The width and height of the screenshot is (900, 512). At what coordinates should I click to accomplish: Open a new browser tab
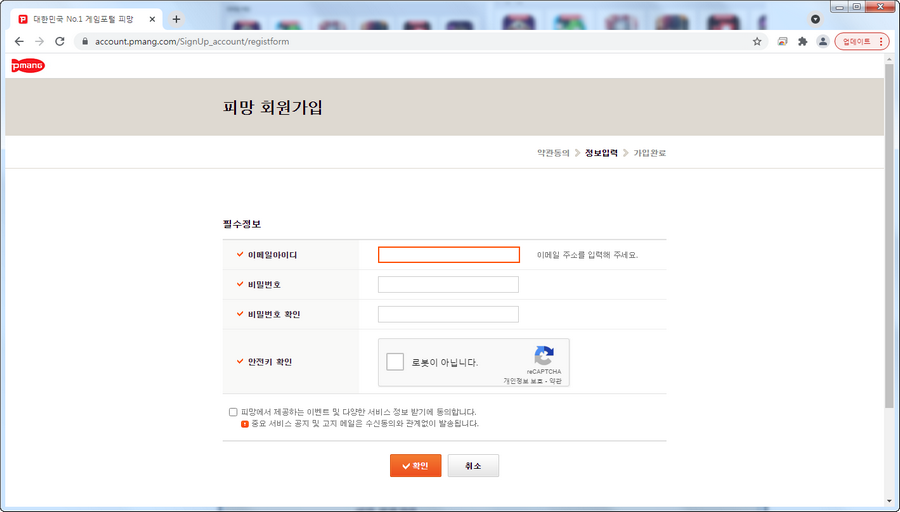176,19
